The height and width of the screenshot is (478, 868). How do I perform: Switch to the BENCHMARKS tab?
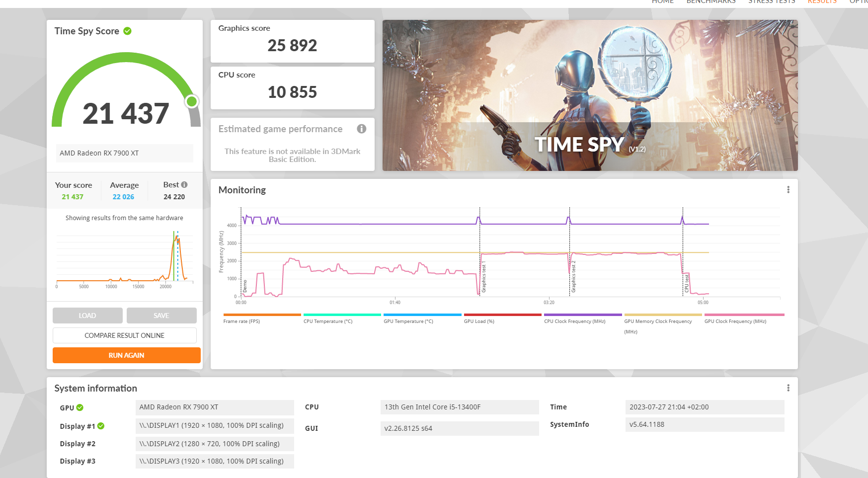(x=711, y=1)
